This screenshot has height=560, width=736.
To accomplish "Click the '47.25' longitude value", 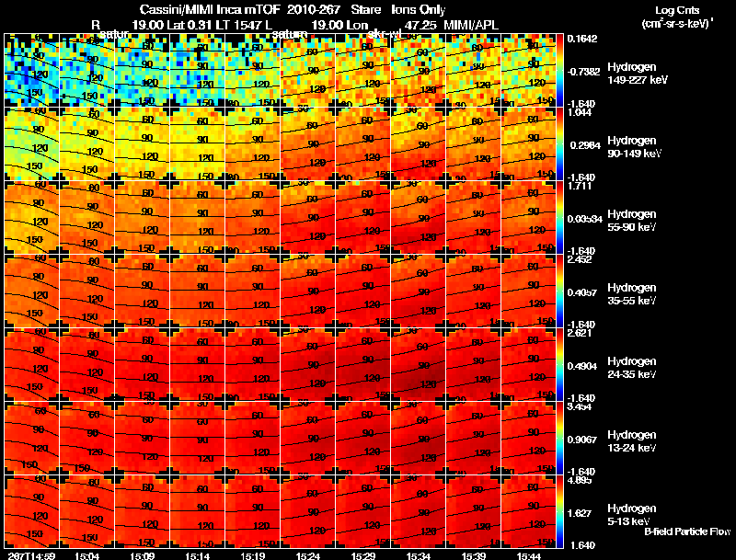I will pos(420,25).
